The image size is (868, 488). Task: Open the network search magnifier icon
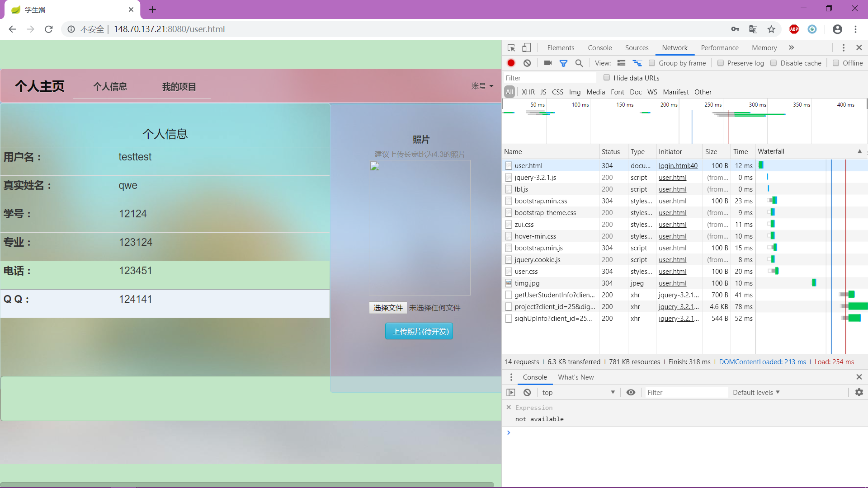[x=579, y=63]
